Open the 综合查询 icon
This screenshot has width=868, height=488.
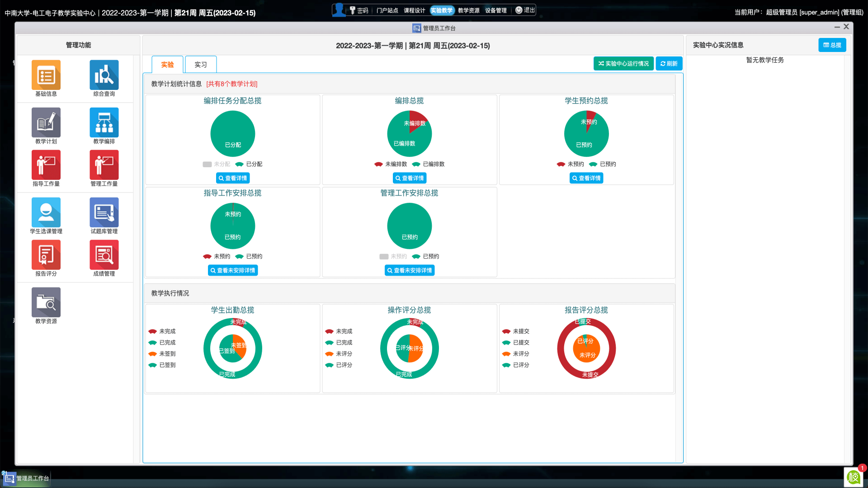pyautogui.click(x=104, y=75)
